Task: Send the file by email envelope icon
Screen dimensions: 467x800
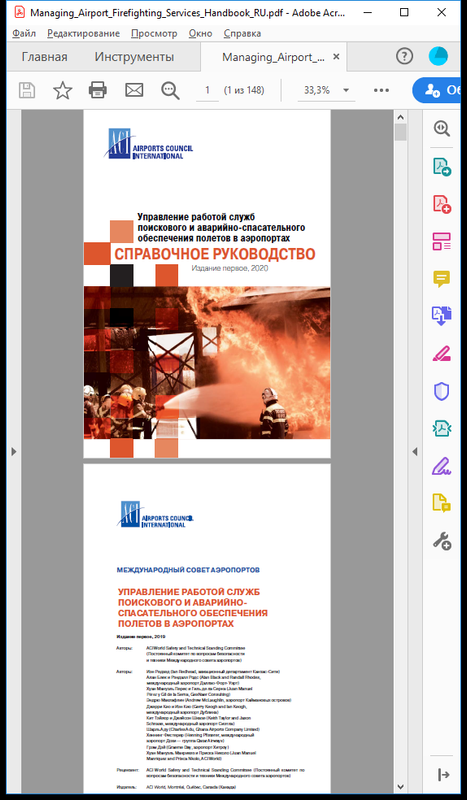Action: [x=134, y=90]
